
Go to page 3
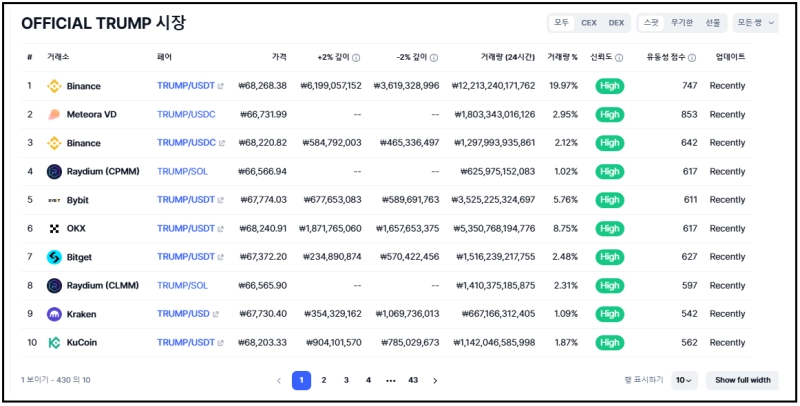[346, 380]
